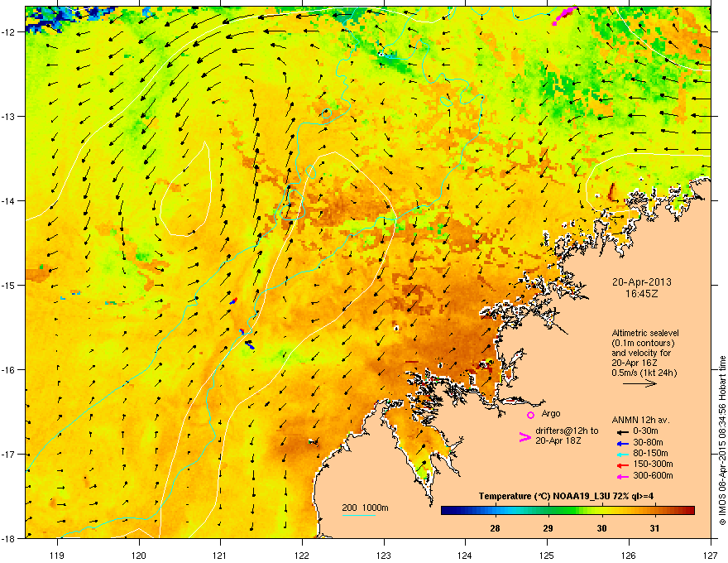This screenshot has width=728, height=563.
Task: Select the red 150-300m legend arrow
Action: point(623,464)
